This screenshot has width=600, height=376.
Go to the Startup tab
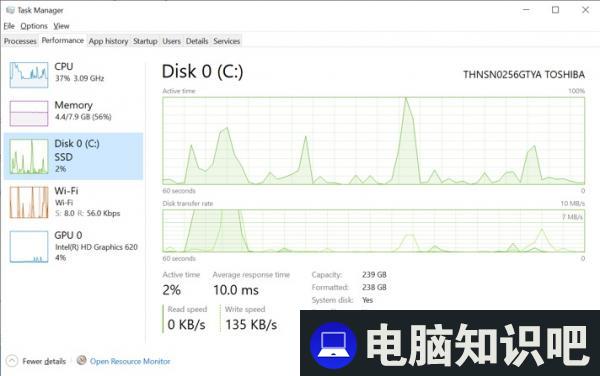point(145,41)
